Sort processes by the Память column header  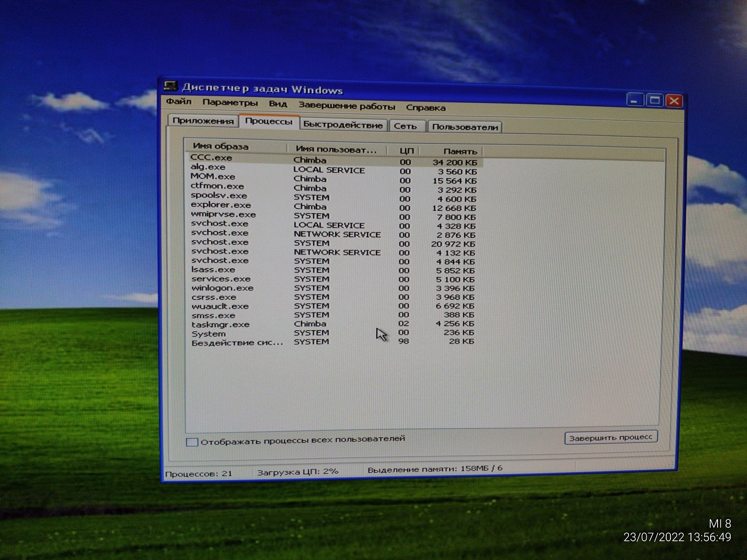(451, 151)
